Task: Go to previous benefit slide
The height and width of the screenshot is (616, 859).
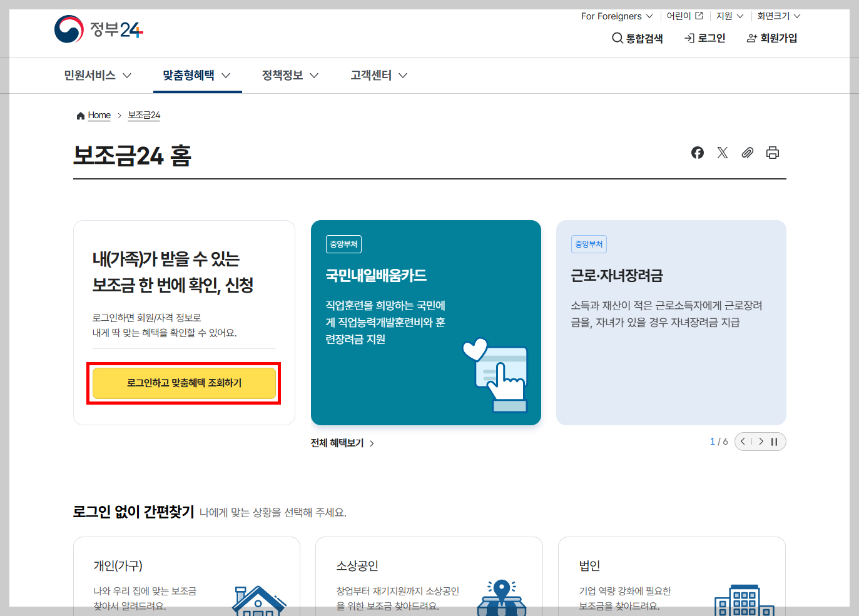Action: coord(743,442)
